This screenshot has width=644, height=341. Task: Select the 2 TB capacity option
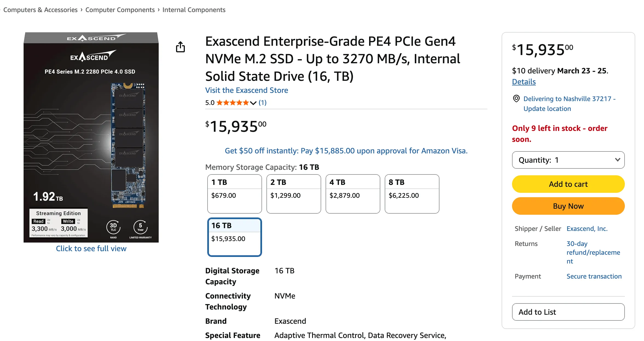point(294,194)
